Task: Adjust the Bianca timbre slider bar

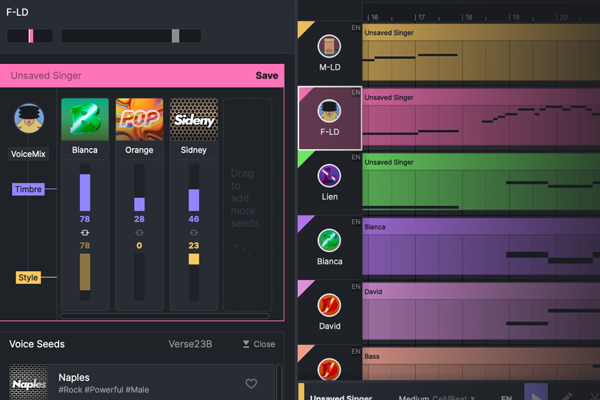Action: [85, 191]
